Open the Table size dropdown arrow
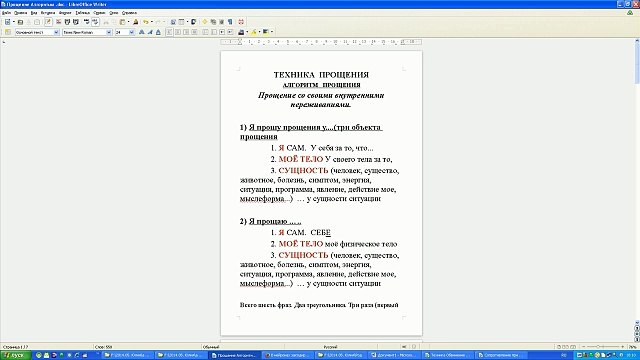Image resolution: width=640 pixels, height=360 pixels. tap(187, 22)
